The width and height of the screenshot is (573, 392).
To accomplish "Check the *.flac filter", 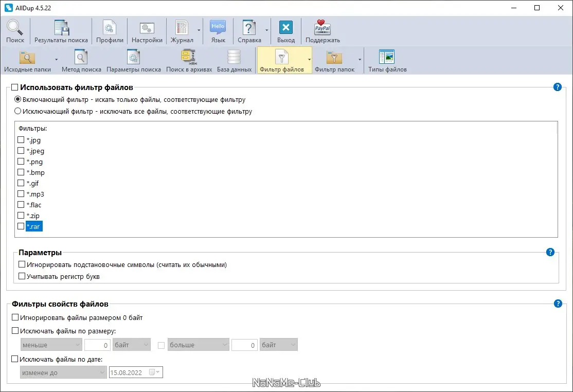I will tap(21, 205).
